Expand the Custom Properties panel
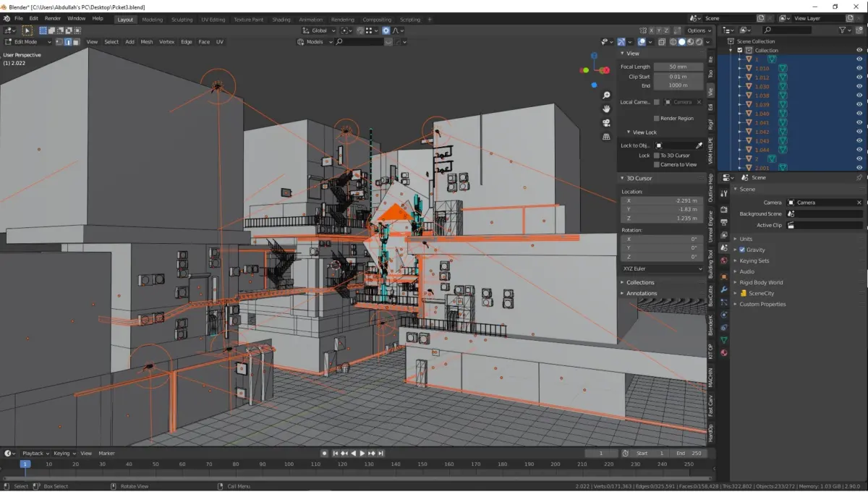This screenshot has height=492, width=868. (762, 304)
